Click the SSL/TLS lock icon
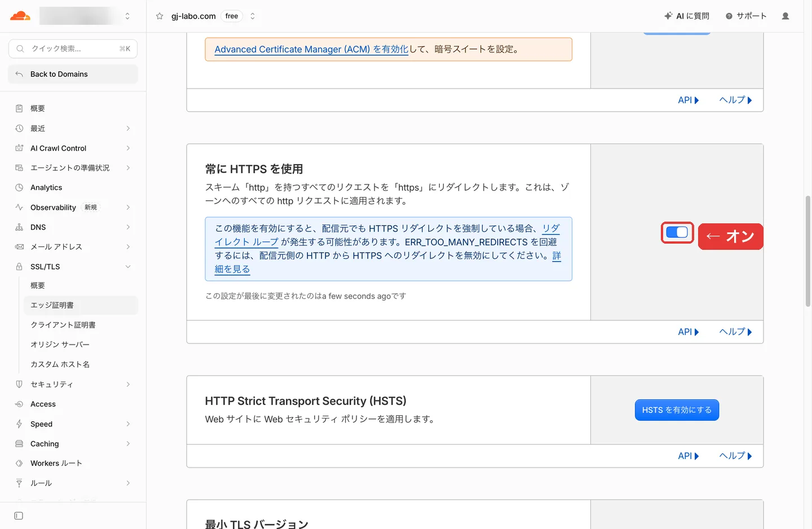This screenshot has height=529, width=812. [x=19, y=267]
